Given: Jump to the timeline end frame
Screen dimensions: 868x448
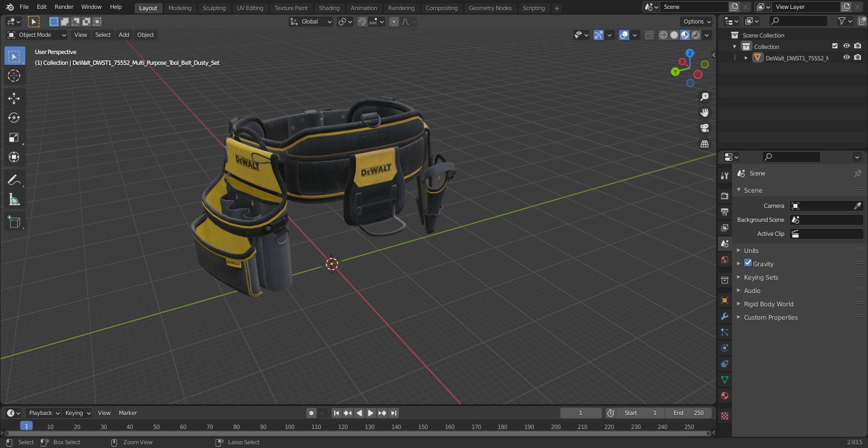Looking at the screenshot, I should (x=393, y=413).
